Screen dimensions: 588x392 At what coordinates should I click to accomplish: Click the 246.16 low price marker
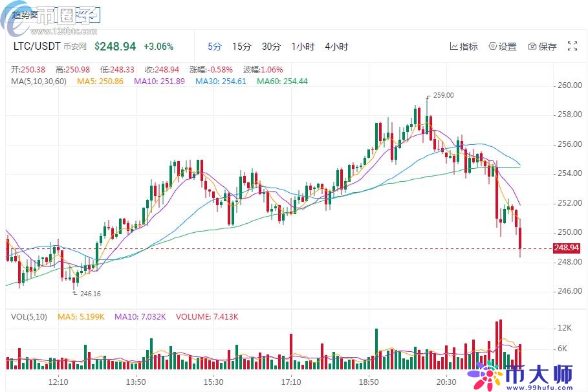90,294
